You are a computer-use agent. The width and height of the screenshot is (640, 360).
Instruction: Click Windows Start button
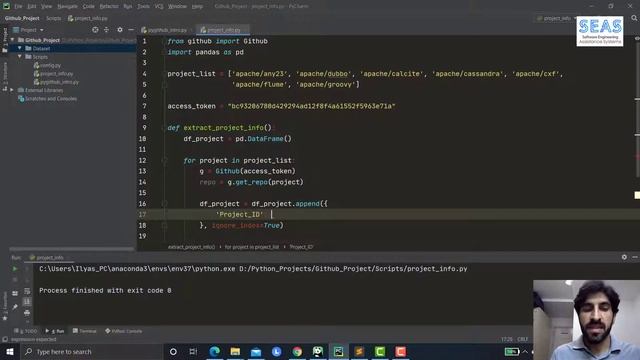point(10,352)
